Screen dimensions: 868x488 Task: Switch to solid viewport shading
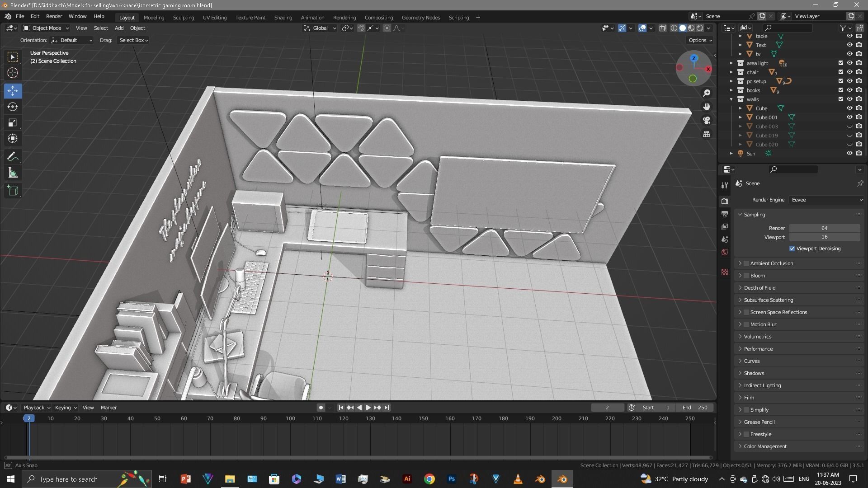(x=683, y=28)
